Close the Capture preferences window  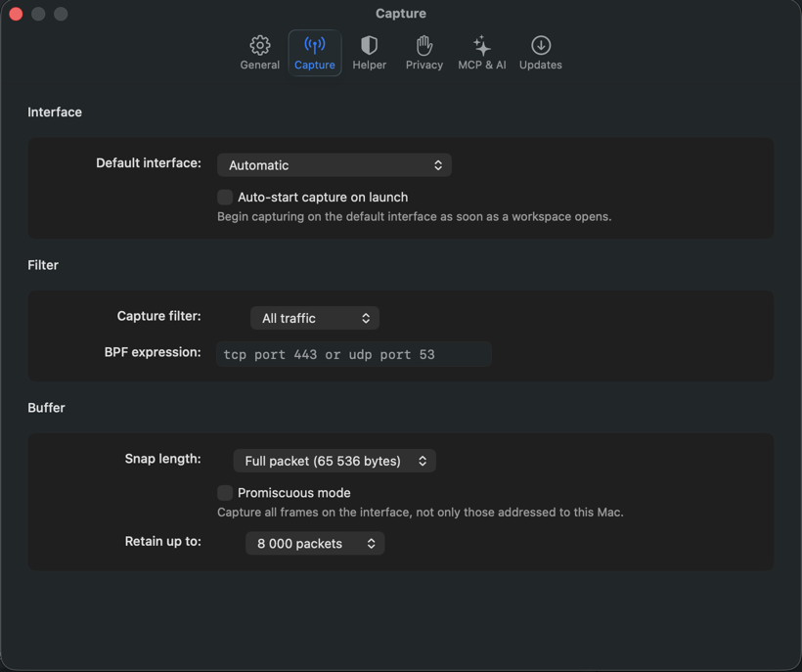[16, 14]
